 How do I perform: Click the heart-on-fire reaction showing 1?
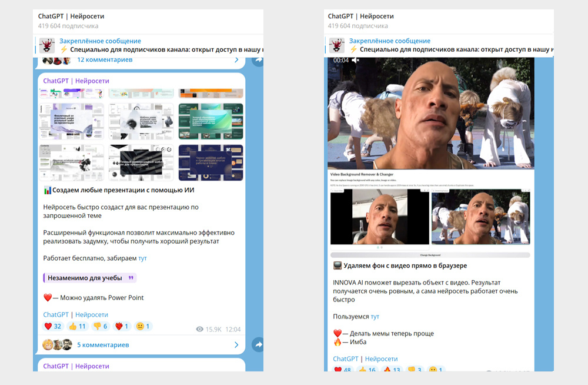[122, 326]
